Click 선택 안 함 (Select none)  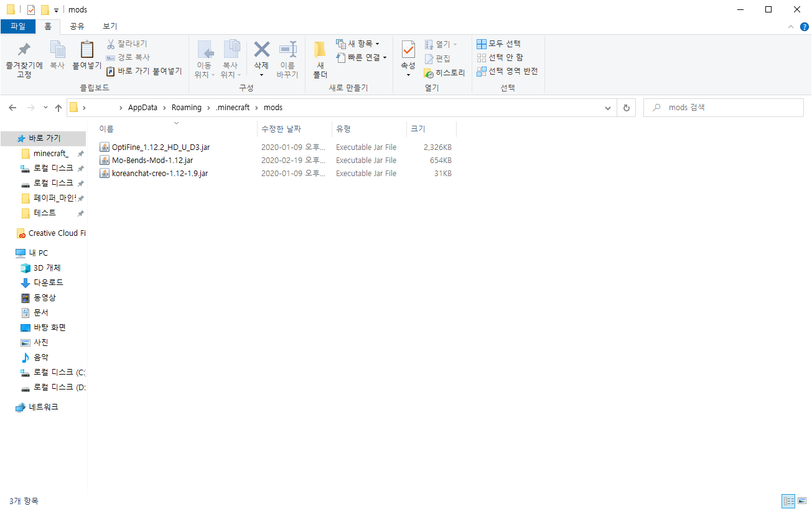point(500,57)
